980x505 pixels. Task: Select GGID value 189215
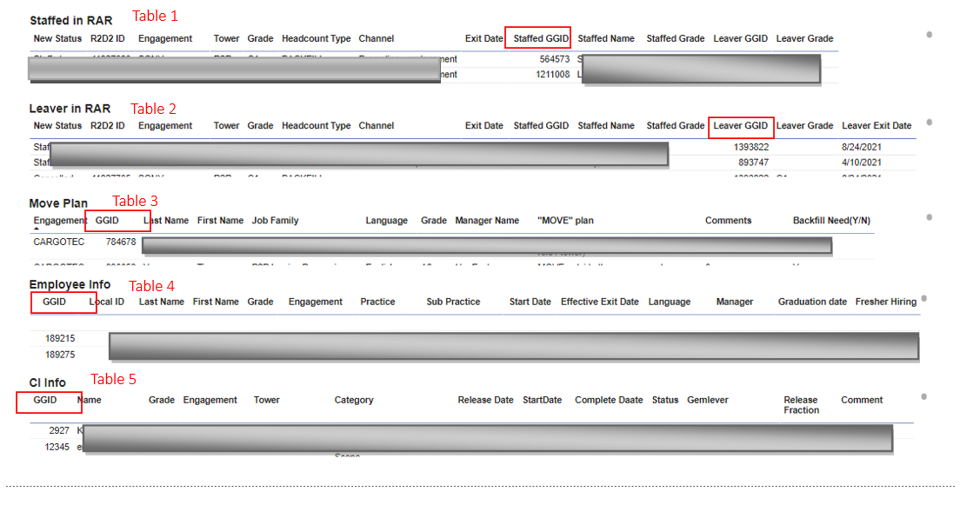60,339
